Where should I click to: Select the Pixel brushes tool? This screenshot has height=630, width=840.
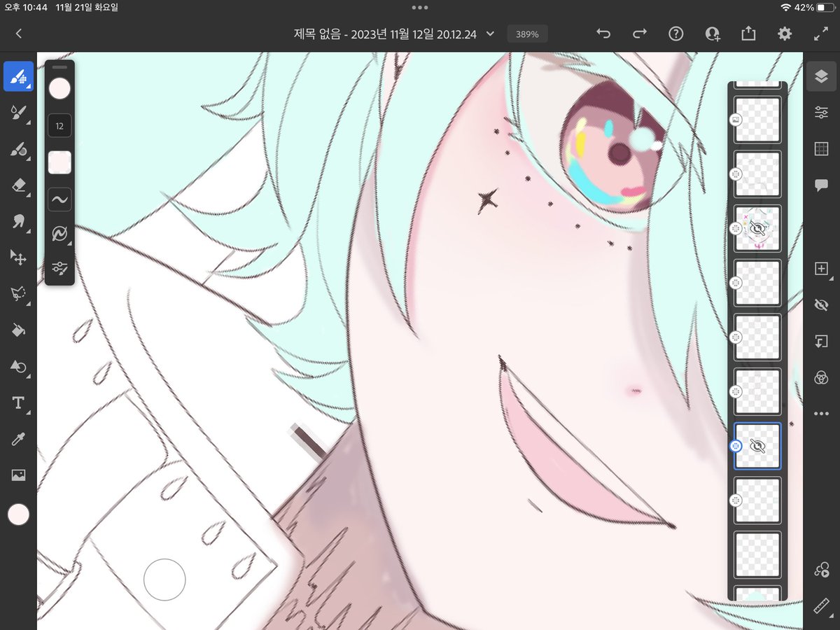(18, 76)
